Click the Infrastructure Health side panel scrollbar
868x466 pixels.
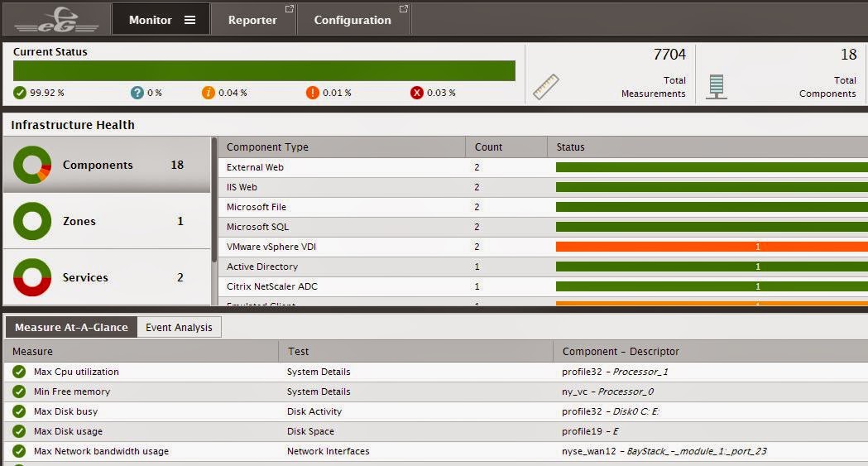214,200
